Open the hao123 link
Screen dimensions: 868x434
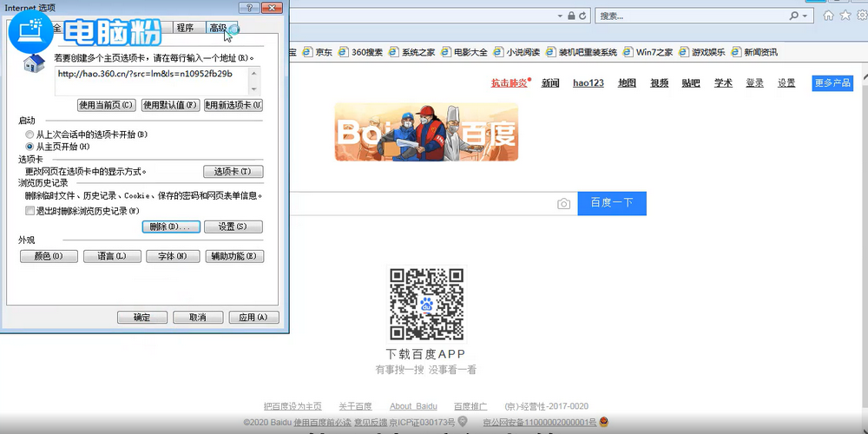pos(589,83)
